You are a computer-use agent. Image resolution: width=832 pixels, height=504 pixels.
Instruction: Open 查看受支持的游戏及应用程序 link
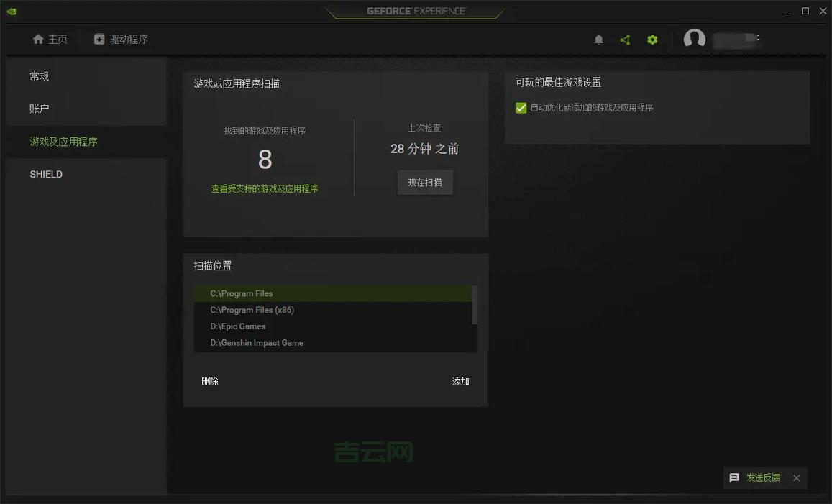[x=265, y=188]
